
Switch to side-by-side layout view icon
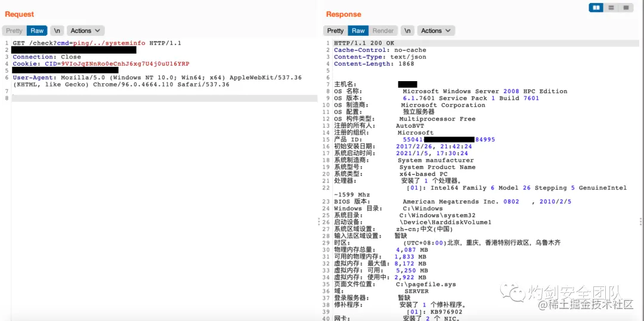tap(596, 7)
